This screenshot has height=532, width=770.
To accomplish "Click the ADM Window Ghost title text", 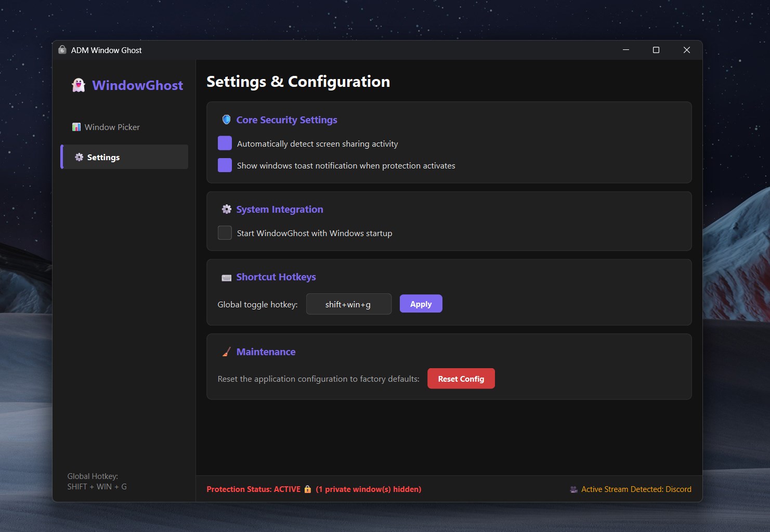I will [x=107, y=50].
